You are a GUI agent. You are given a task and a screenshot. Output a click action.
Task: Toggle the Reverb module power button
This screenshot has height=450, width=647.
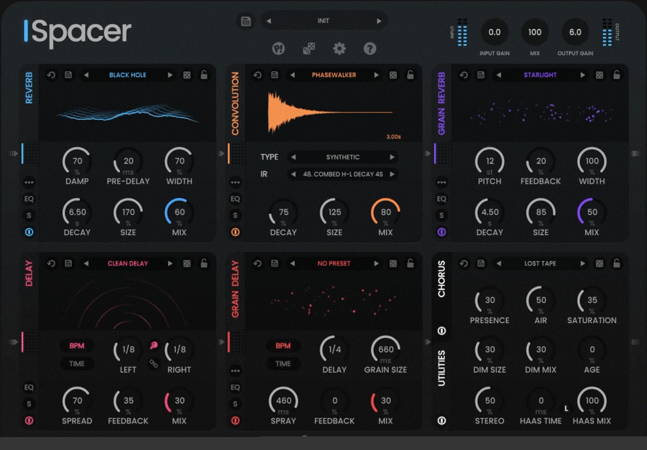29,231
